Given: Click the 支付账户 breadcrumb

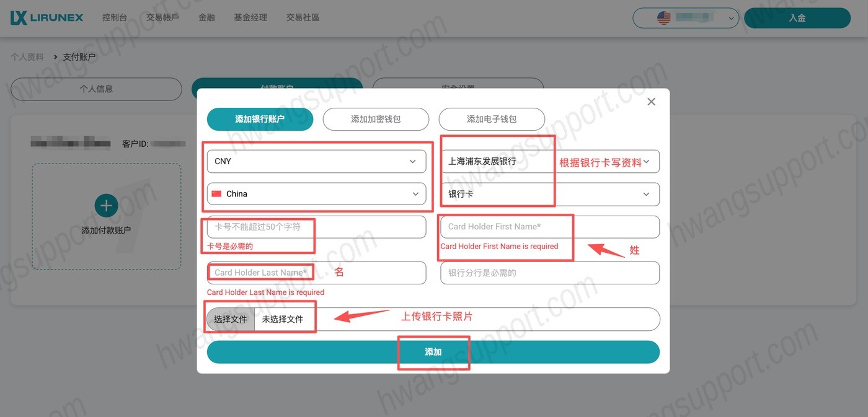Looking at the screenshot, I should [79, 56].
